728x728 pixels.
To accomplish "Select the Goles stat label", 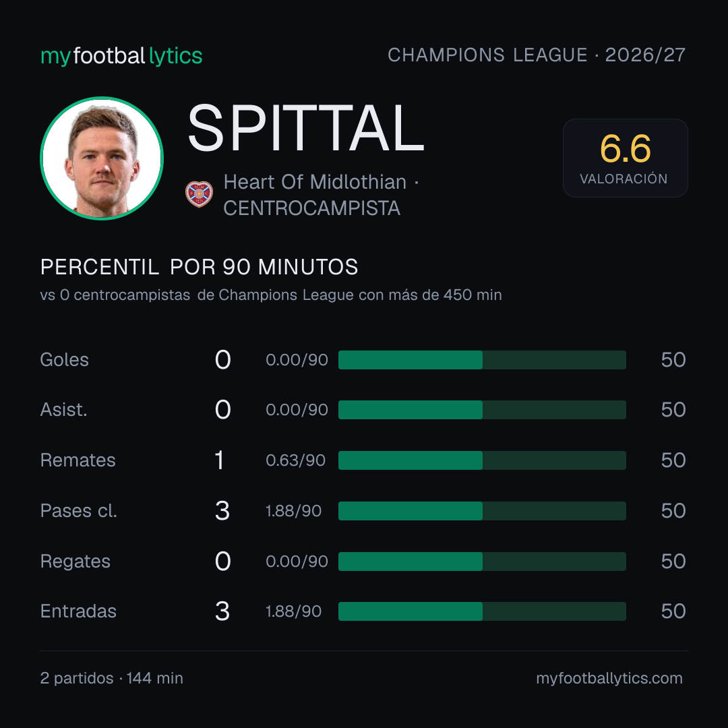I will point(64,360).
